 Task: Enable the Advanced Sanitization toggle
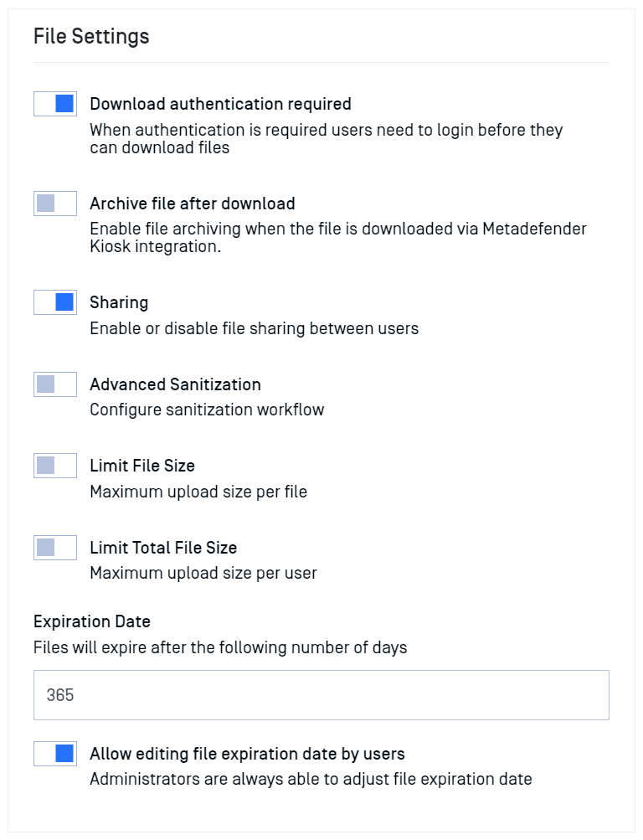tap(55, 384)
